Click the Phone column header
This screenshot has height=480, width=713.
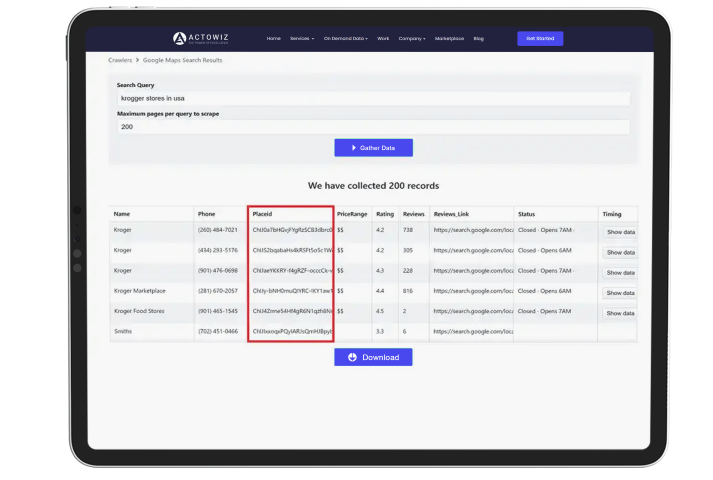coord(206,214)
